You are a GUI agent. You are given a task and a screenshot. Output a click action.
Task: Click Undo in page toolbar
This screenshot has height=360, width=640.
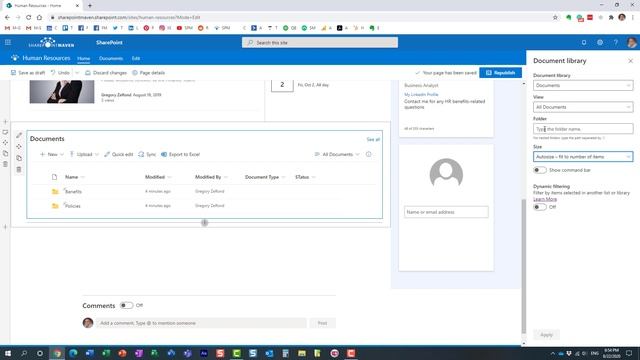[60, 73]
